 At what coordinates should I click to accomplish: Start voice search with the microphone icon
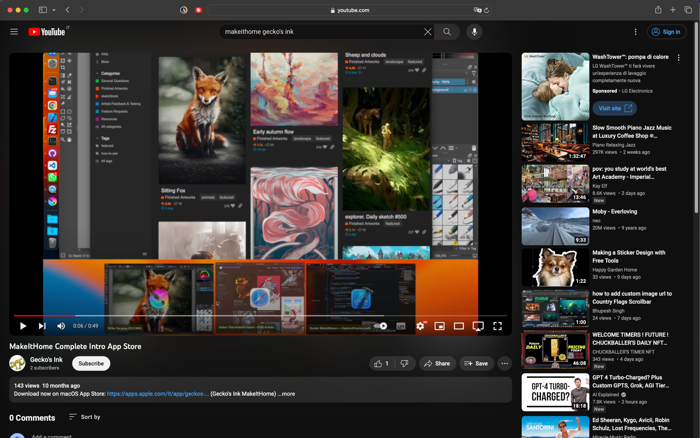point(475,32)
